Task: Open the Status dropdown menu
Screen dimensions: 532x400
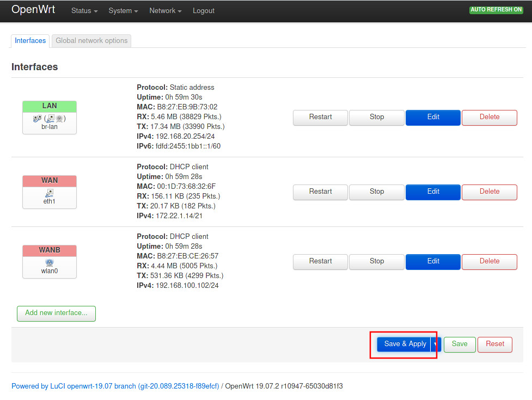Action: (x=84, y=10)
